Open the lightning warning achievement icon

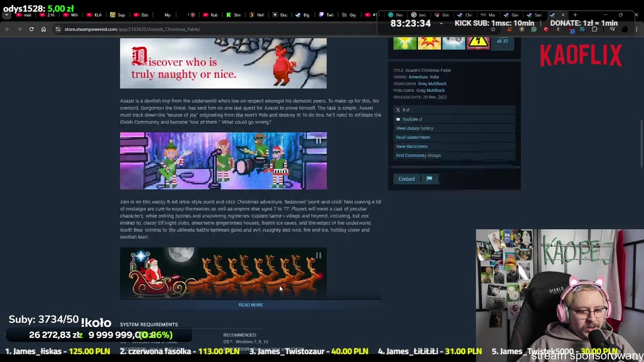coord(477,43)
